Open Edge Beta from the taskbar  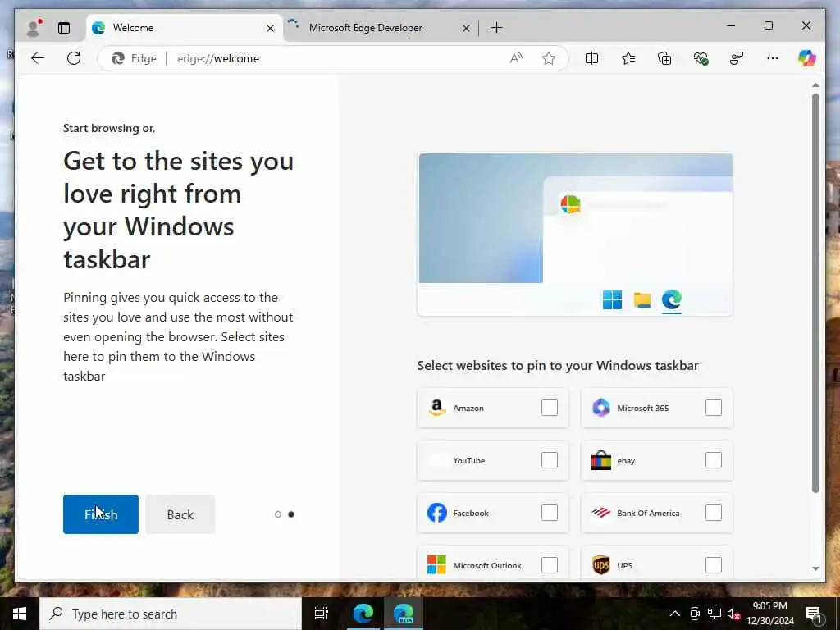click(x=404, y=614)
